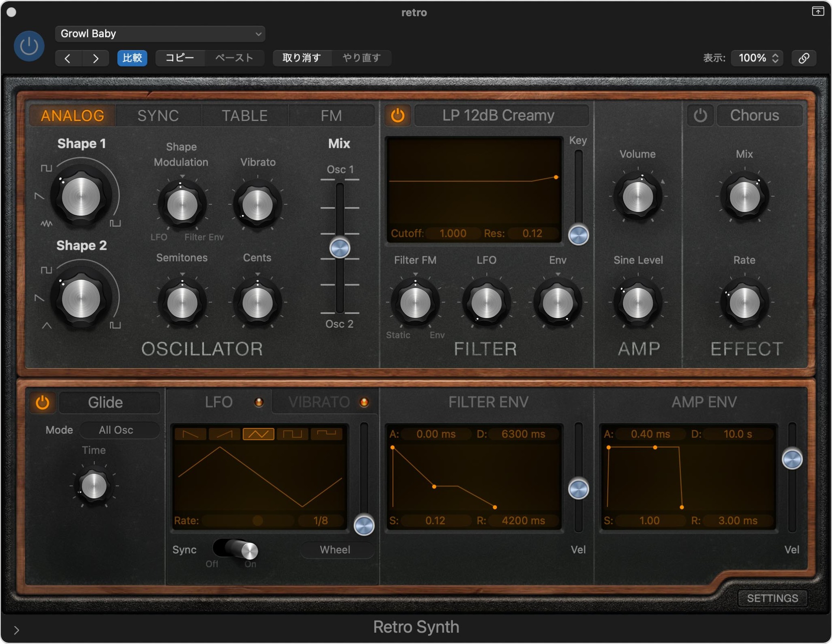Switch to the VIBRATO tab

(x=319, y=402)
